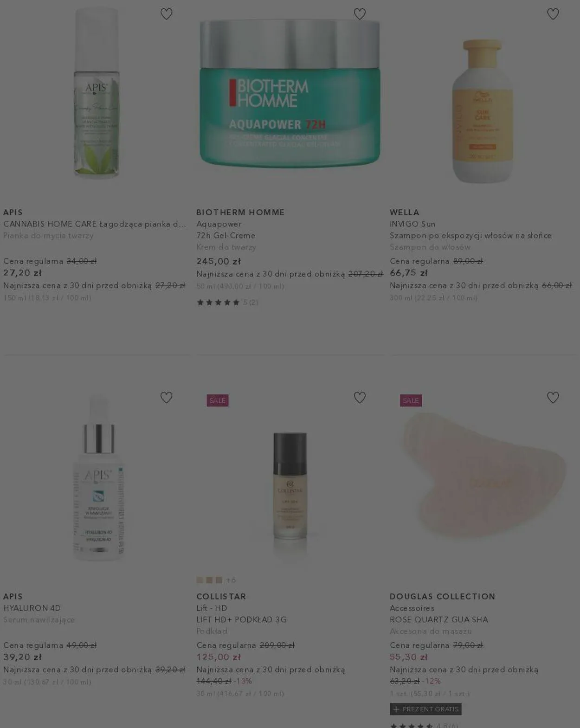Show the +6 more Collistar shades
Image resolution: width=580 pixels, height=728 pixels.
click(x=231, y=580)
